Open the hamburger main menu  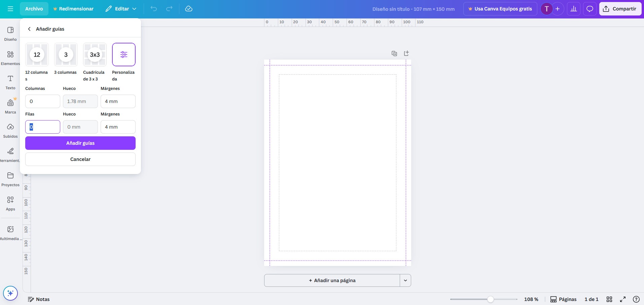pos(10,9)
